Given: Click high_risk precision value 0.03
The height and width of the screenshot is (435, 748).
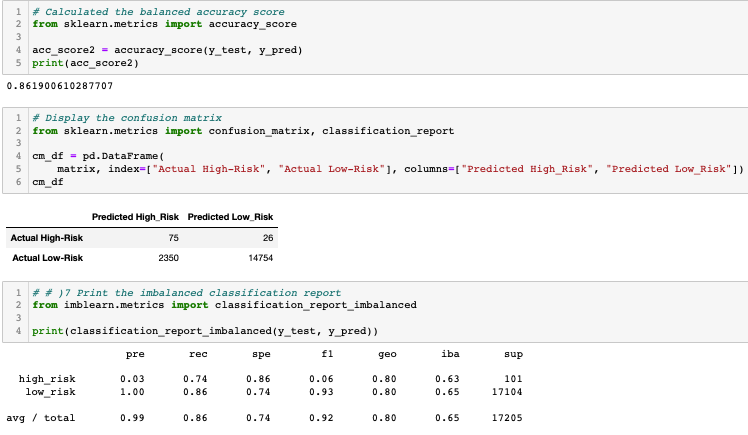Looking at the screenshot, I should [132, 379].
